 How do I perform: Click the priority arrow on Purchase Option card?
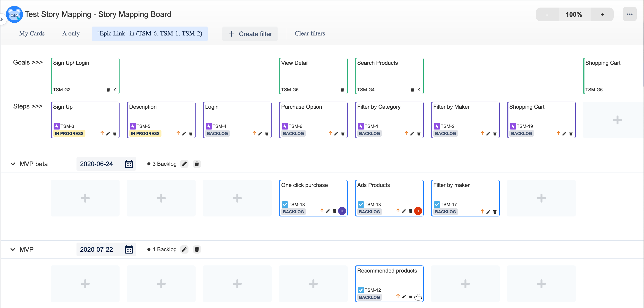pos(330,133)
